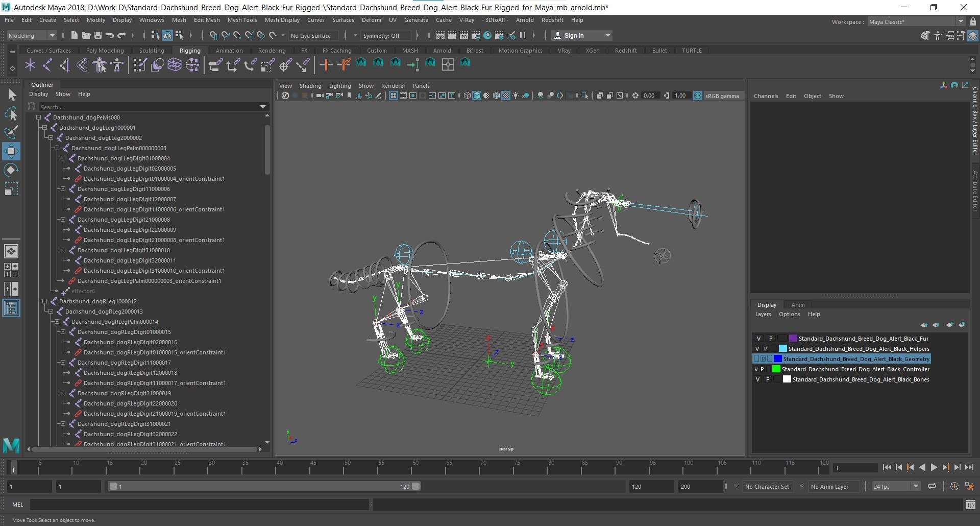
Task: Click the MEL script language button
Action: (x=18, y=505)
